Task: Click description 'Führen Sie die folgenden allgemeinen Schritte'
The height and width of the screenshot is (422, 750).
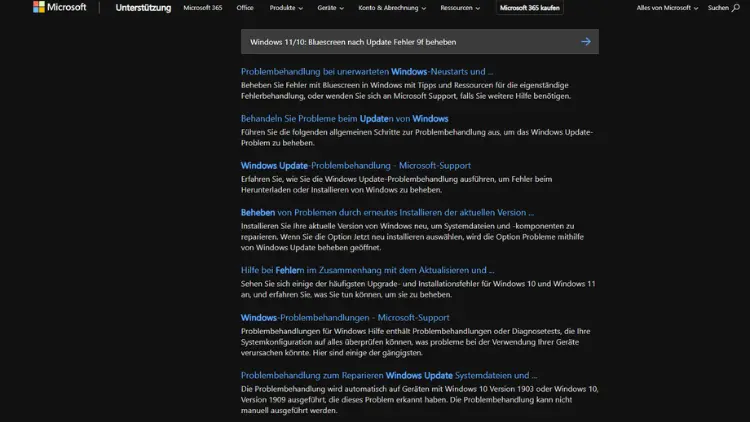Action: click(417, 137)
